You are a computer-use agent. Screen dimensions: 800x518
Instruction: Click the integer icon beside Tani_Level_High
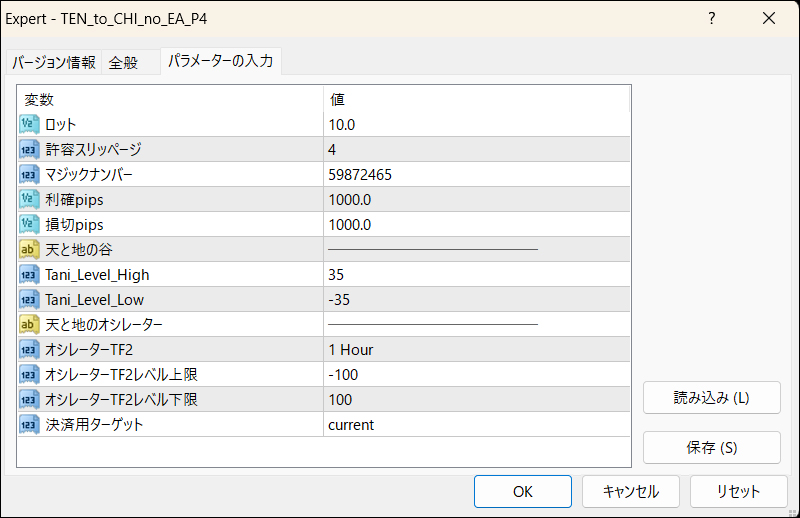pos(29,275)
